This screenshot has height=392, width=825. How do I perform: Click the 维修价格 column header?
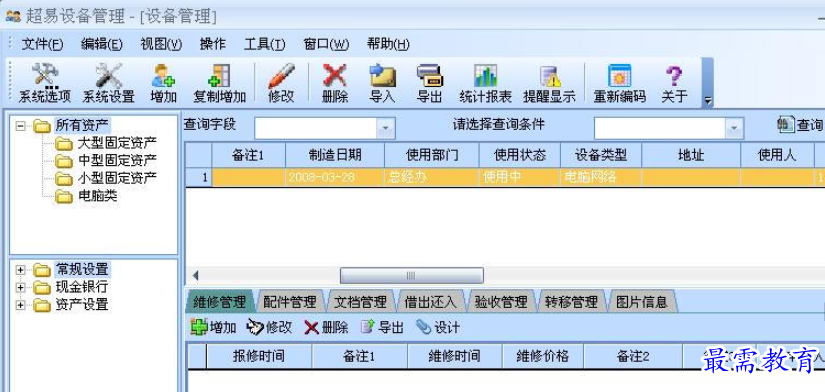pyautogui.click(x=542, y=357)
